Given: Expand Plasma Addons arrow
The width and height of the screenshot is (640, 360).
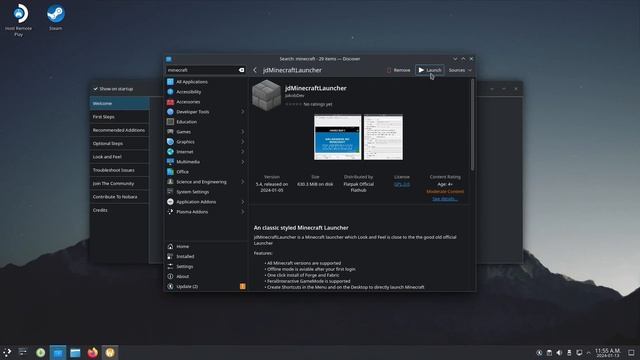Looking at the screenshot, I should pyautogui.click(x=243, y=212).
